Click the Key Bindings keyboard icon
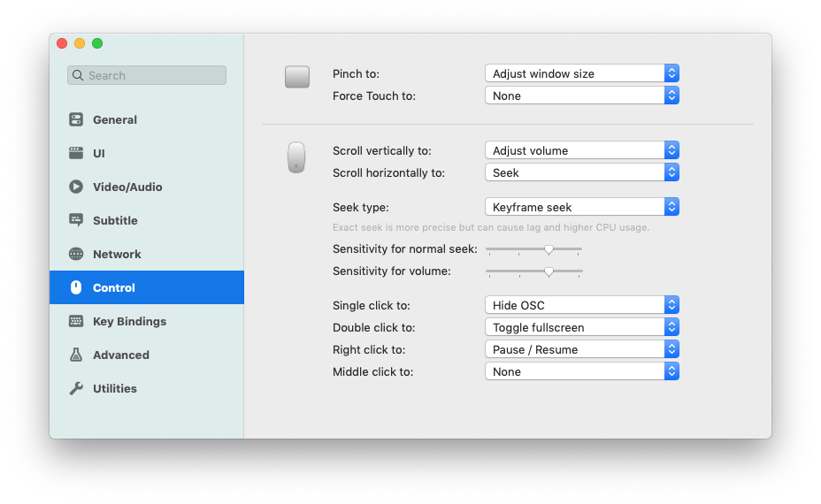 coord(76,321)
